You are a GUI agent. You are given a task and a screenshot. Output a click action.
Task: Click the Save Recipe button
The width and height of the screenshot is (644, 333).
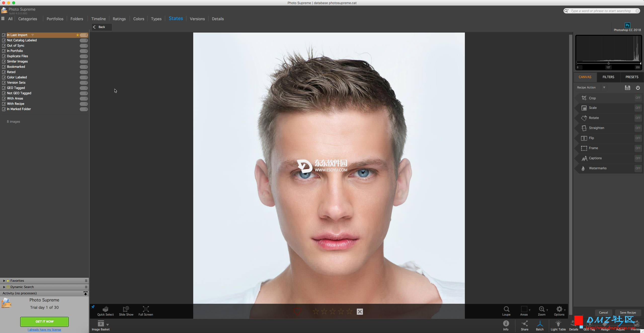628,313
